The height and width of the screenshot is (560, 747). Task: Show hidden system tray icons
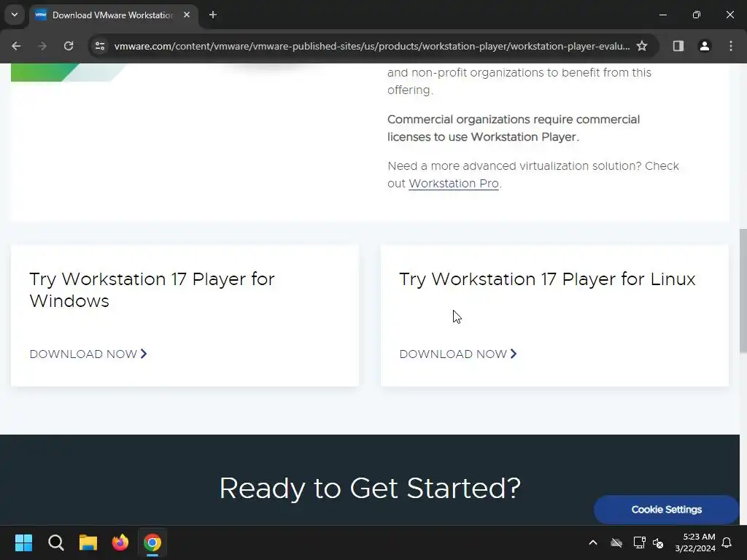pos(592,542)
